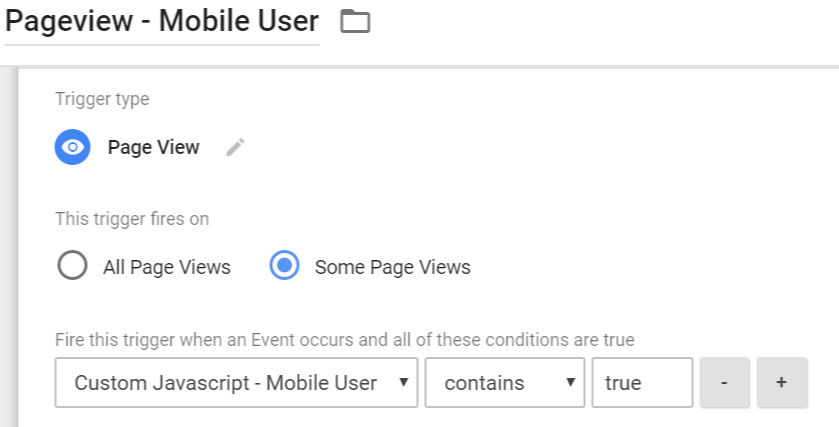Screen dimensions: 839x427
Task: Click the blue Page View eye icon
Action: [x=72, y=147]
